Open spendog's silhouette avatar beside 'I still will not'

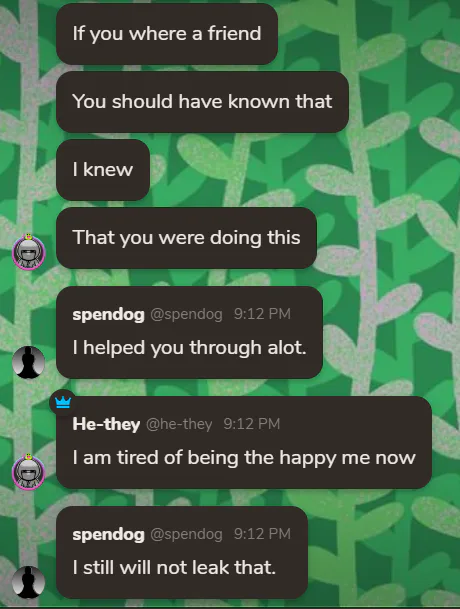(x=29, y=582)
